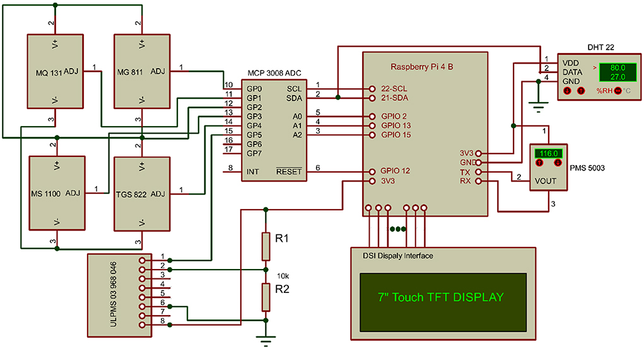Viewport: 644px width, 349px height.
Task: Click the GP6 pin on MCP 3008
Action: [x=254, y=144]
